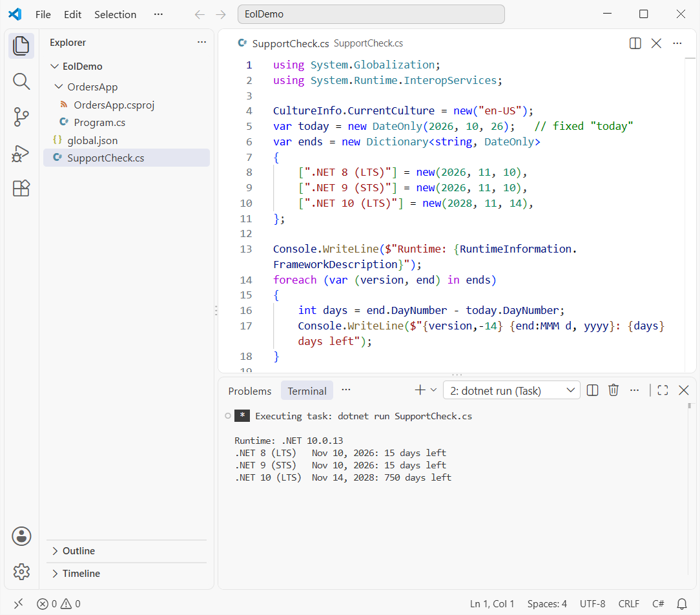The image size is (700, 615).
Task: Open the remote window indicator
Action: pyautogui.click(x=18, y=604)
